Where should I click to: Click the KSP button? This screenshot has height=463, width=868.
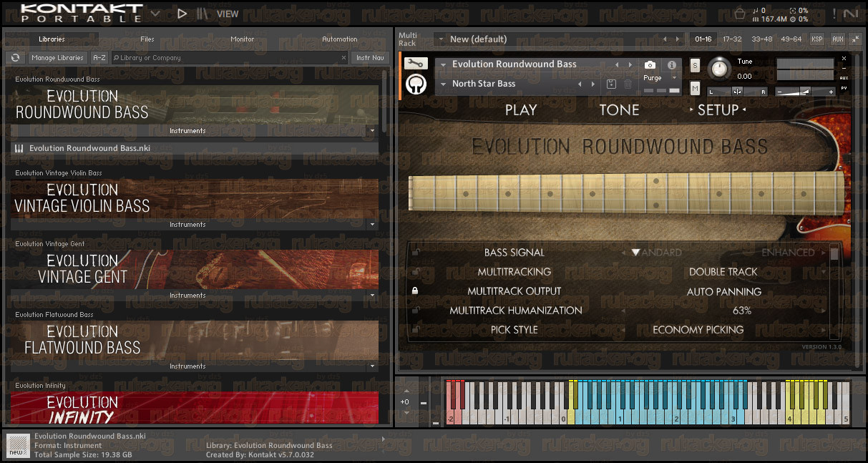[817, 39]
